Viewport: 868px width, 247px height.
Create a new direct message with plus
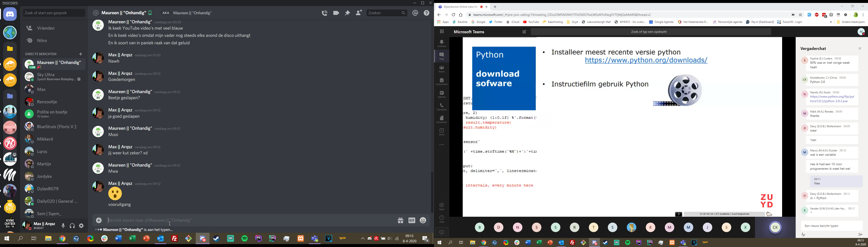coord(80,54)
